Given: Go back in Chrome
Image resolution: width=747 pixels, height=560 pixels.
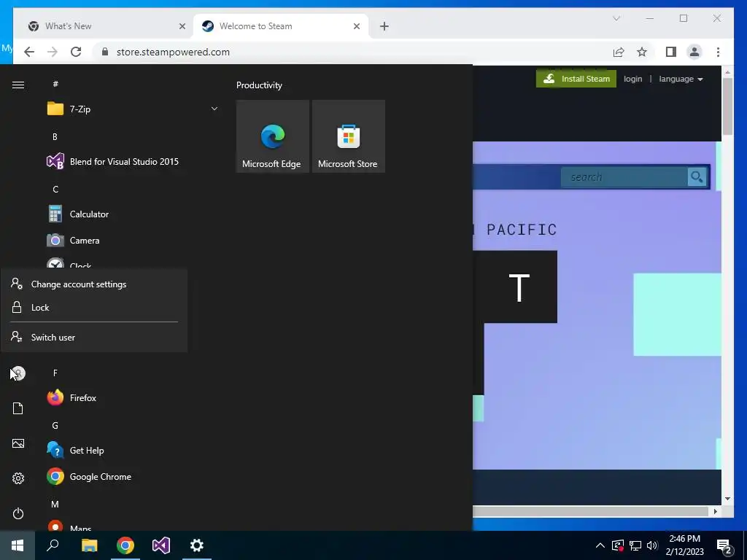Looking at the screenshot, I should pyautogui.click(x=29, y=52).
